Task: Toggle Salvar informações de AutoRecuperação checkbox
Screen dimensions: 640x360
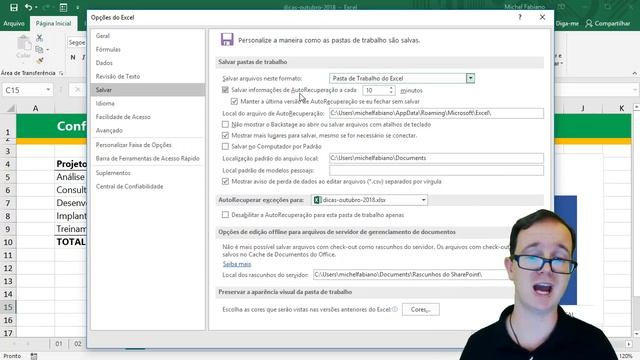Action: [225, 90]
